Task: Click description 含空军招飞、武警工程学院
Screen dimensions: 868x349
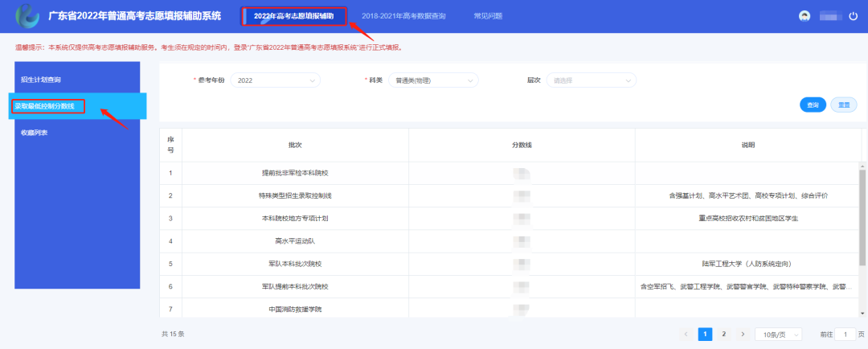Action: point(746,286)
